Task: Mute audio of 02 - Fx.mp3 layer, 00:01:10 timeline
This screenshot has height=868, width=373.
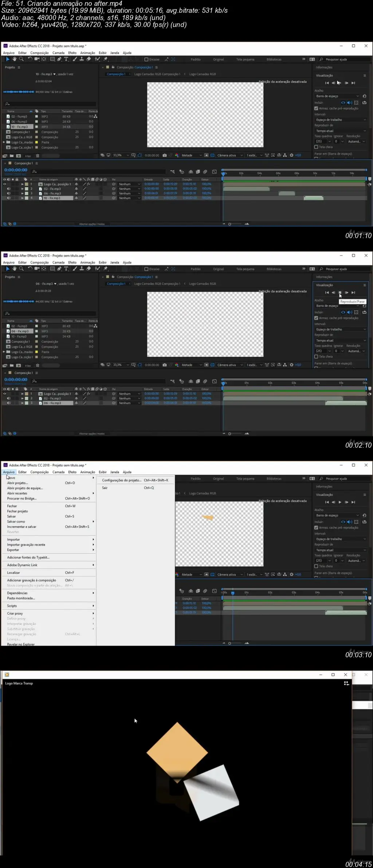Action: point(9,189)
